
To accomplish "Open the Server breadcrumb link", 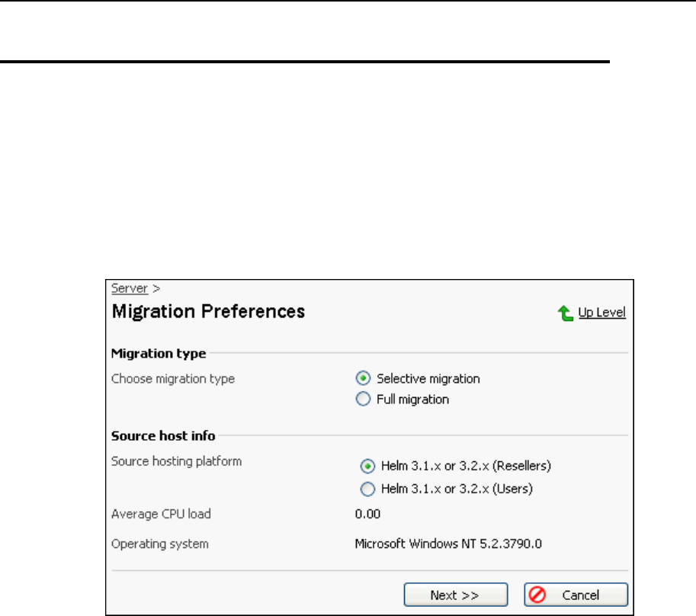I will (130, 288).
